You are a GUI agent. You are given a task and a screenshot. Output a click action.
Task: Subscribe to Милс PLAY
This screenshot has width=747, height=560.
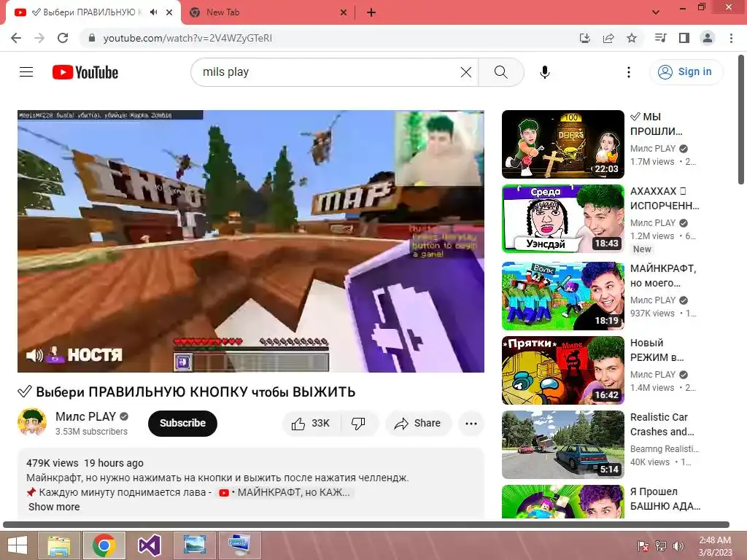coord(182,423)
